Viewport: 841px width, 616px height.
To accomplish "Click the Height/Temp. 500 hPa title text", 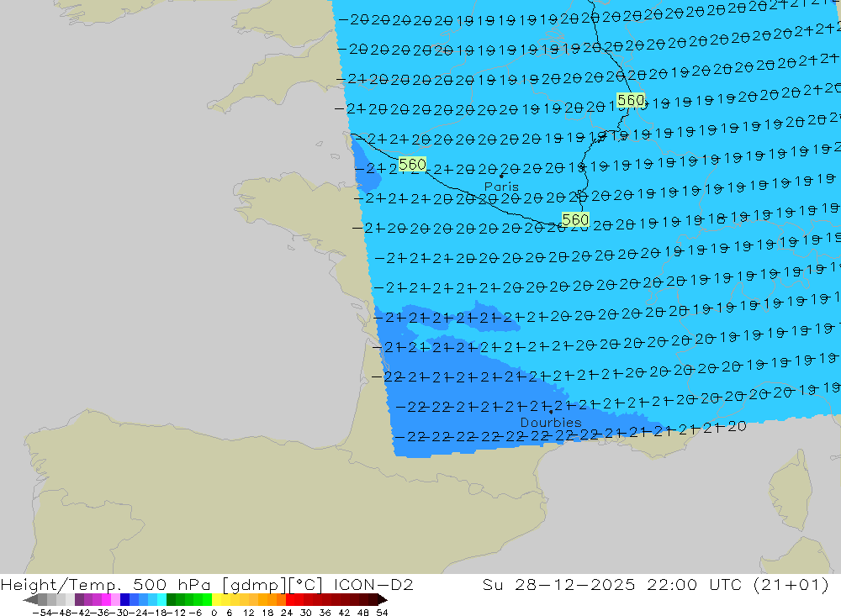I will (x=105, y=585).
